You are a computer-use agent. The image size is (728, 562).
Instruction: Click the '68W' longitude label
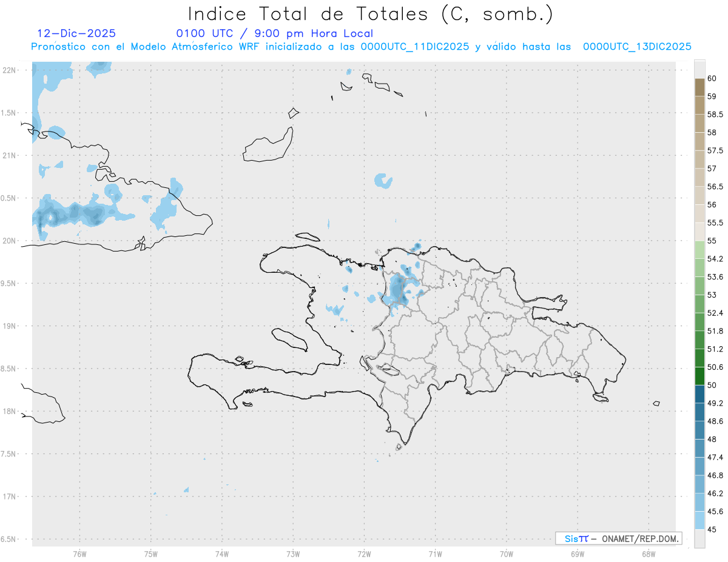[649, 554]
